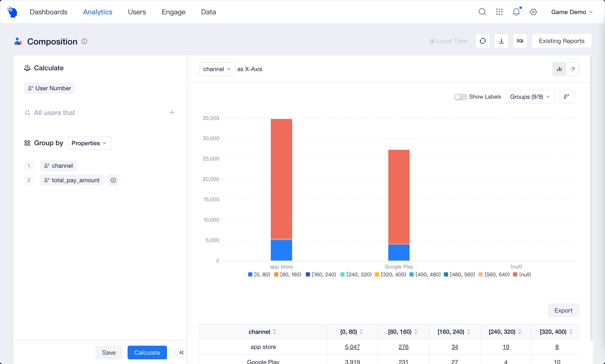The height and width of the screenshot is (364, 605).
Task: Click the Calculate button
Action: click(147, 353)
